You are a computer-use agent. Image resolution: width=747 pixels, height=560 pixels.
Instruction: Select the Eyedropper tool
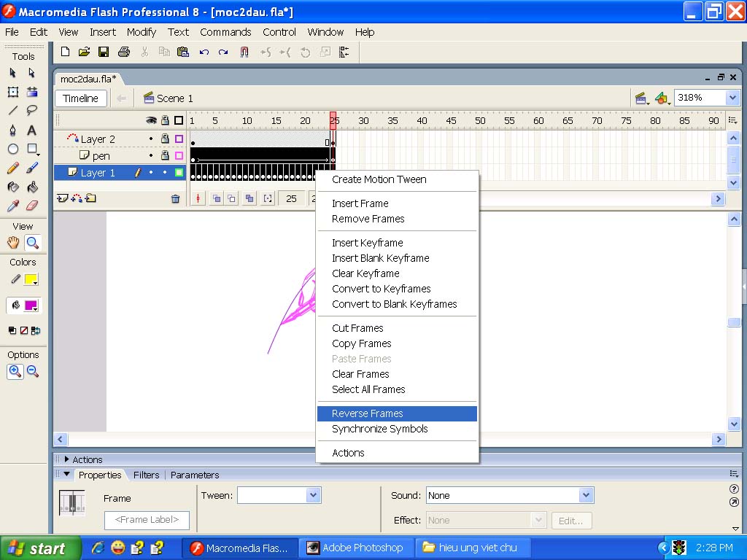click(x=13, y=206)
